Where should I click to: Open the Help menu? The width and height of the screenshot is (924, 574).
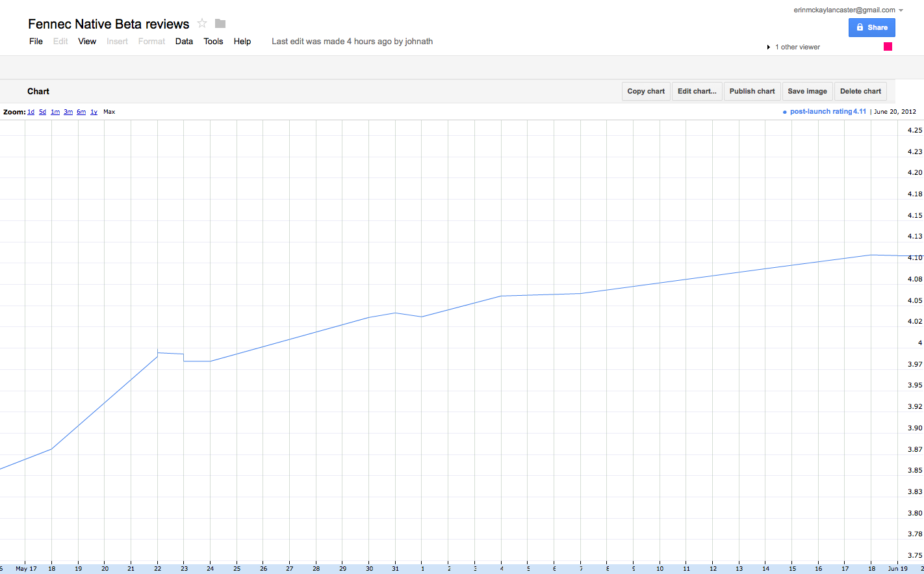pos(242,41)
